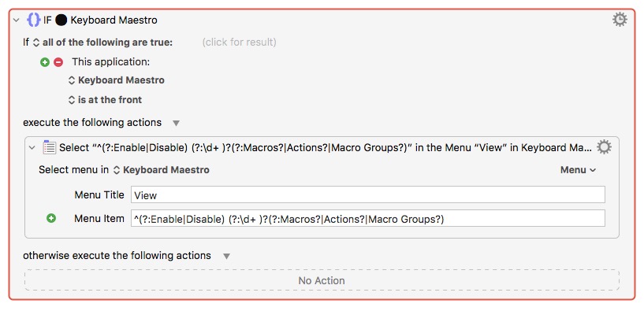
Task: Add a condition with the green plus
Action: pos(45,62)
